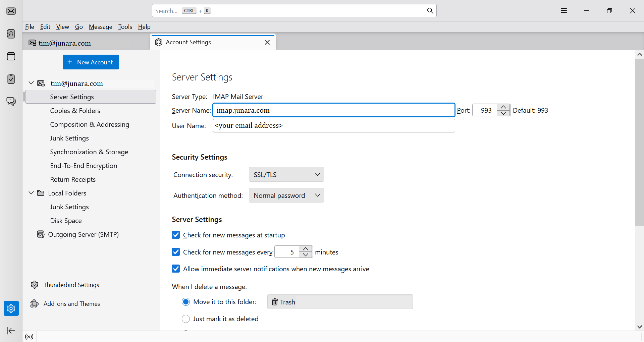The image size is (644, 342).
Task: Switch to the tim@junara.com mail tab
Action: click(x=86, y=43)
